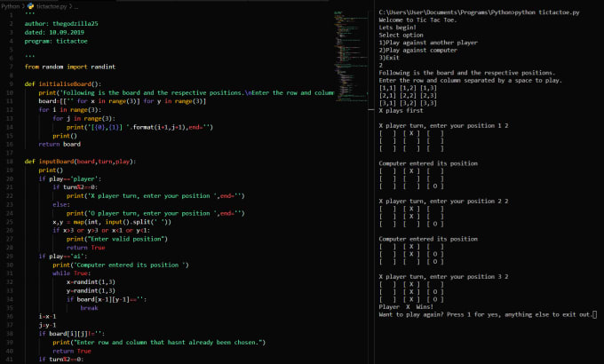
Task: Click 'X player turn, enter your position 3 2' terminal line
Action: 443,277
